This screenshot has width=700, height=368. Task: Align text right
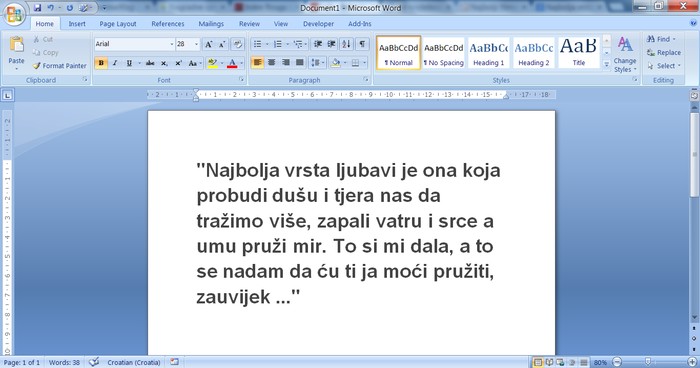point(286,63)
